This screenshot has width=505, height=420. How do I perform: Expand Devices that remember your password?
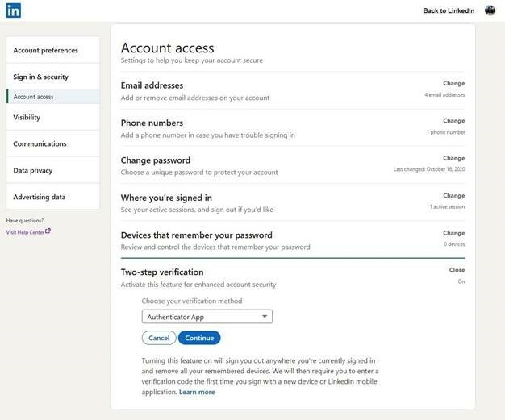point(453,233)
